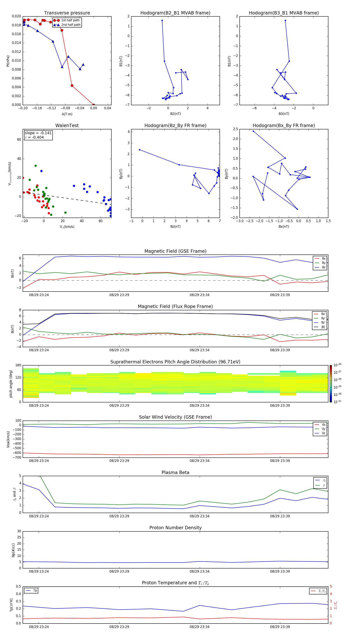
Task: Click the 'B2(nT)' x-axis label
Action: click(x=175, y=114)
